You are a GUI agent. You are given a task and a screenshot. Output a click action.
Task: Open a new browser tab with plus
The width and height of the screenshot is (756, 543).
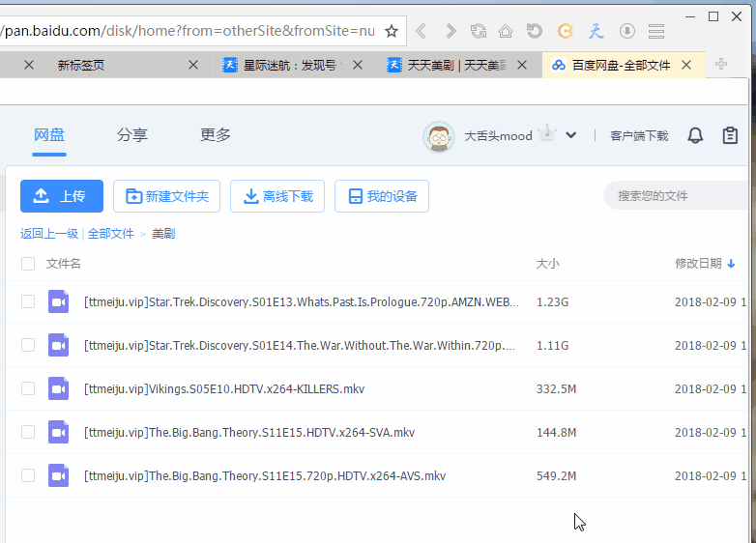point(720,65)
